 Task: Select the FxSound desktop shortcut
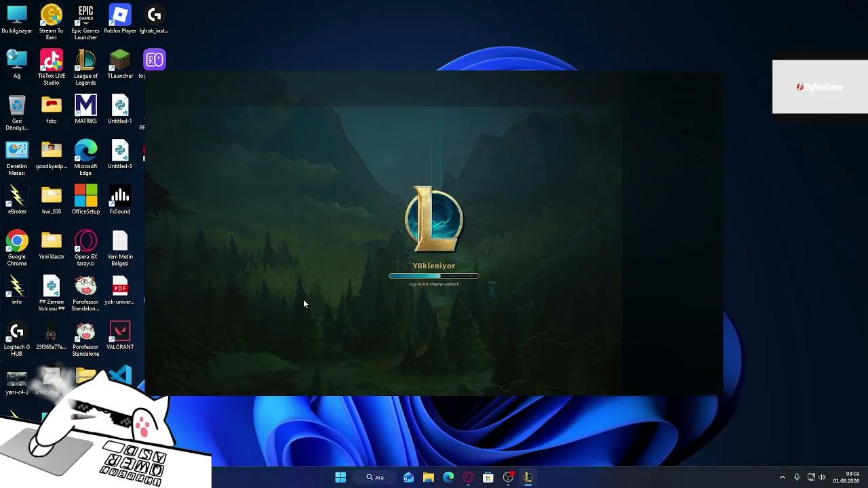click(120, 200)
